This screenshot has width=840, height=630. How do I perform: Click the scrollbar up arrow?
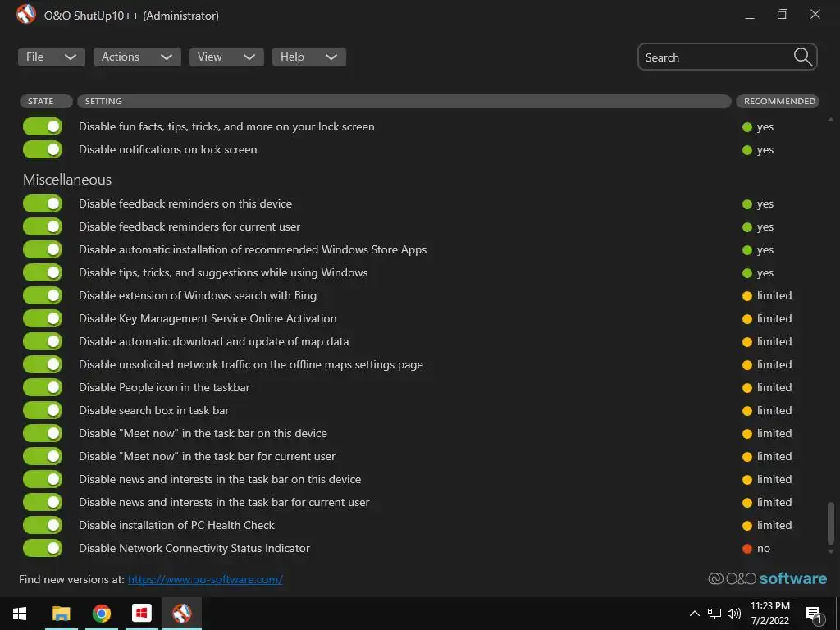click(831, 119)
